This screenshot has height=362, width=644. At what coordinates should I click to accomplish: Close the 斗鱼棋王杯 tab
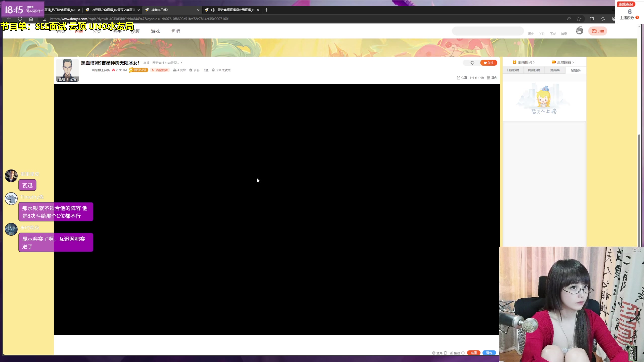198,10
